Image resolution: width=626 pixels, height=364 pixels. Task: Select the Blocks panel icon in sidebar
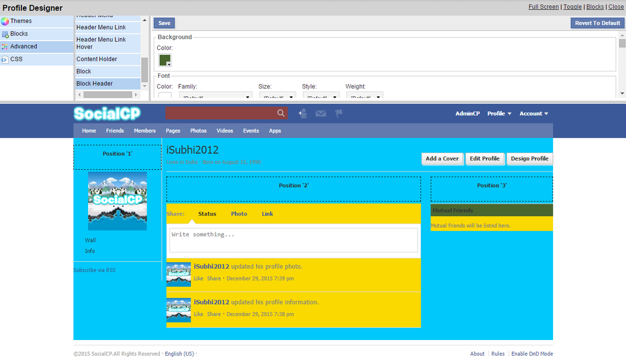click(x=5, y=33)
